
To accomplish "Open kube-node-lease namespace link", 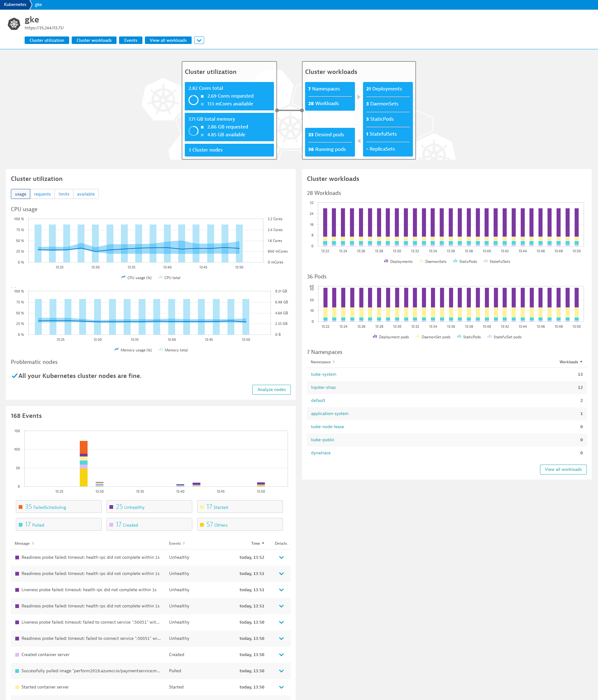I will tap(327, 427).
